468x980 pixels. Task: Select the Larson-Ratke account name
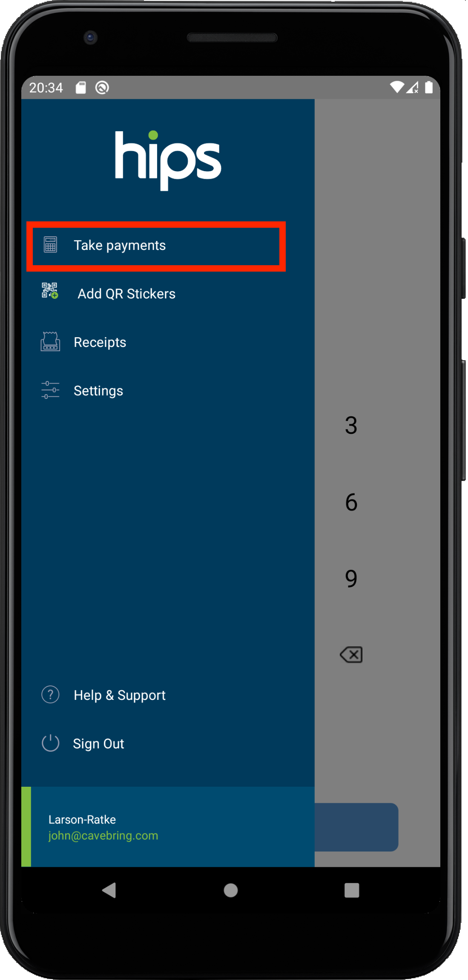tap(82, 820)
